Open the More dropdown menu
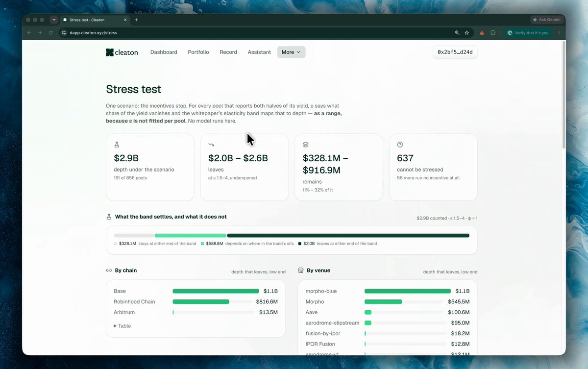588x369 pixels. pyautogui.click(x=291, y=52)
